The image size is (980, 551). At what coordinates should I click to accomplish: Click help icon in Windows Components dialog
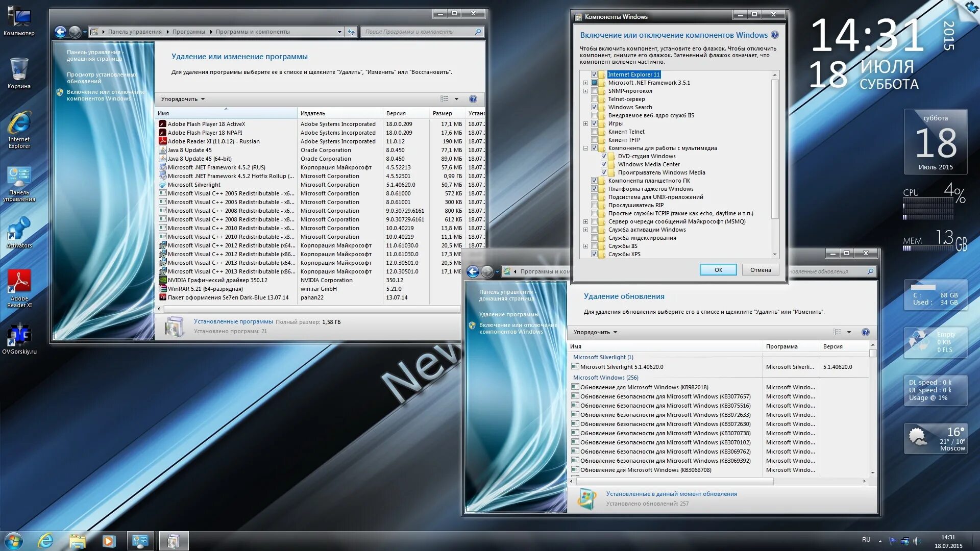click(774, 35)
